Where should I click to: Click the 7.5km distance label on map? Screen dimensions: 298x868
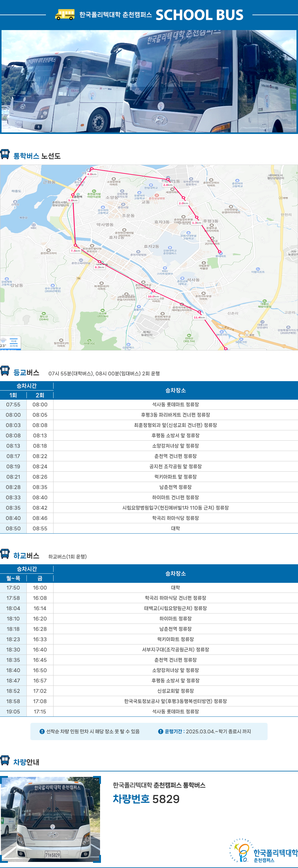point(75,251)
